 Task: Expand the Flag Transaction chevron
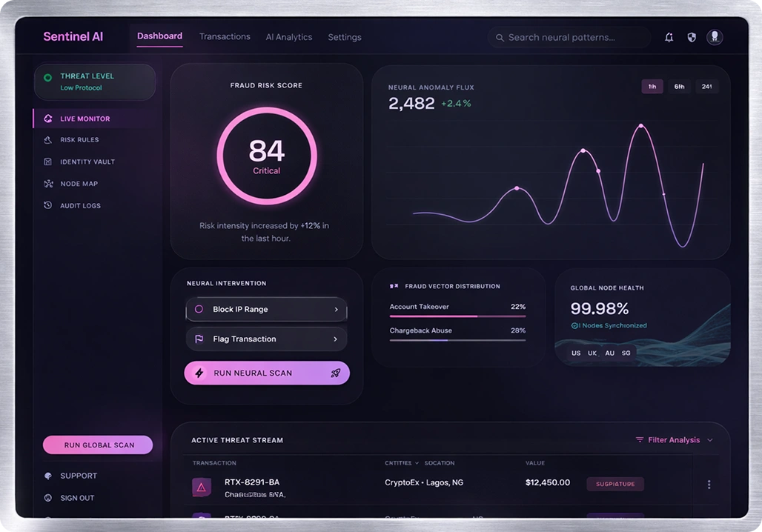tap(336, 339)
